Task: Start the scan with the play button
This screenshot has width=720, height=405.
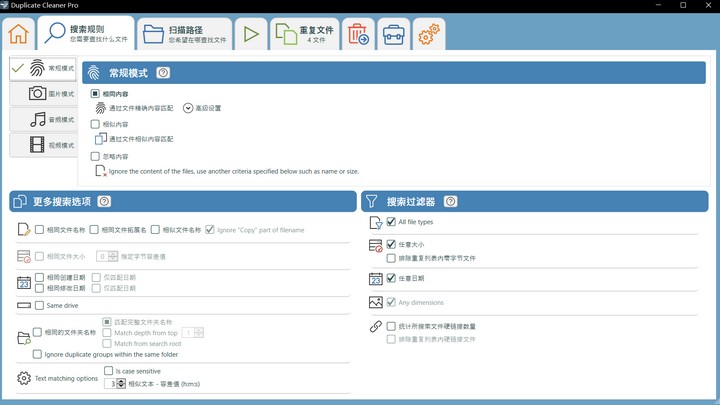Action: 251,34
